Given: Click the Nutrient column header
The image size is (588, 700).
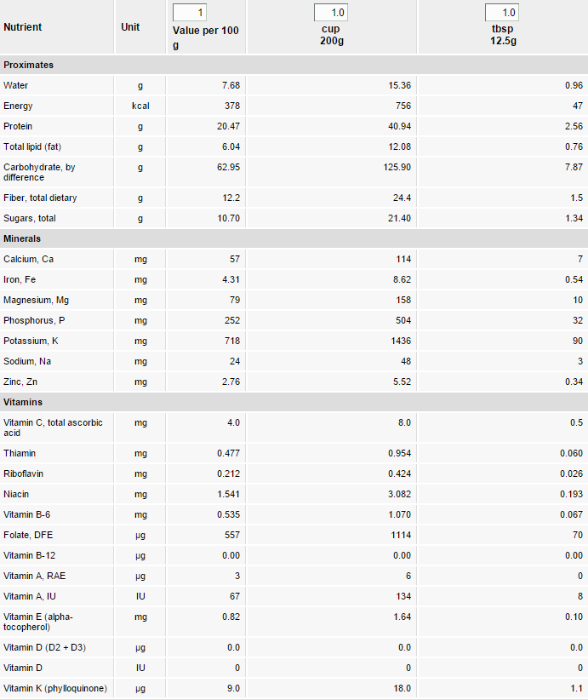Looking at the screenshot, I should coord(23,27).
